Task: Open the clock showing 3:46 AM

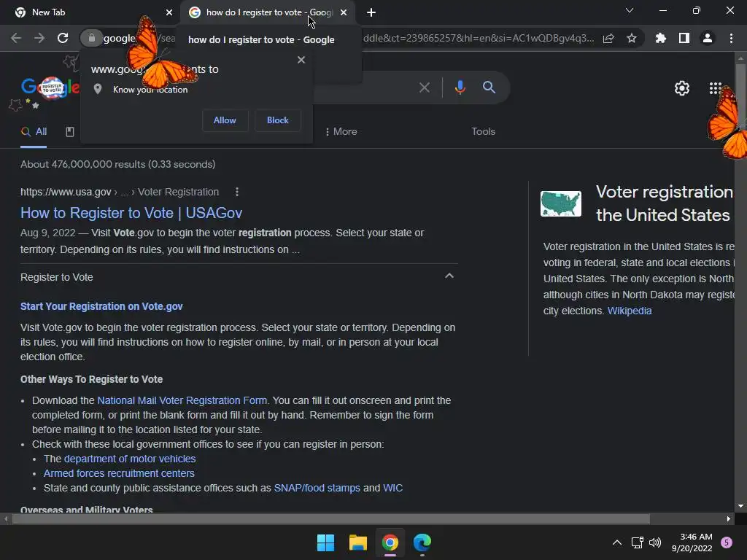Action: tap(692, 542)
